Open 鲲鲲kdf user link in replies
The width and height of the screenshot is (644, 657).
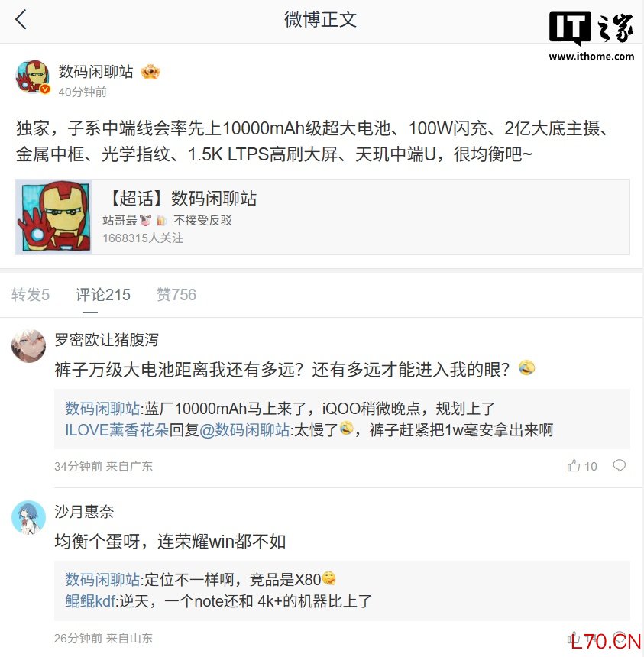tap(90, 601)
